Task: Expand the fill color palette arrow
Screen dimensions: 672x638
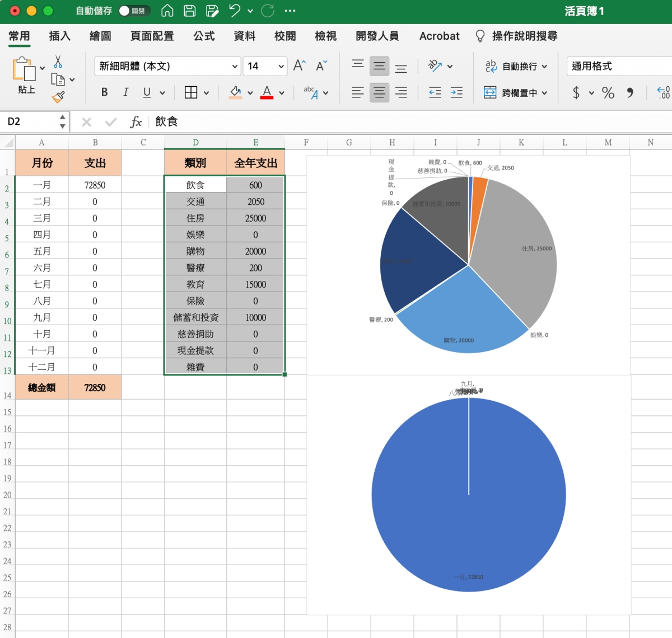Action: click(x=250, y=93)
